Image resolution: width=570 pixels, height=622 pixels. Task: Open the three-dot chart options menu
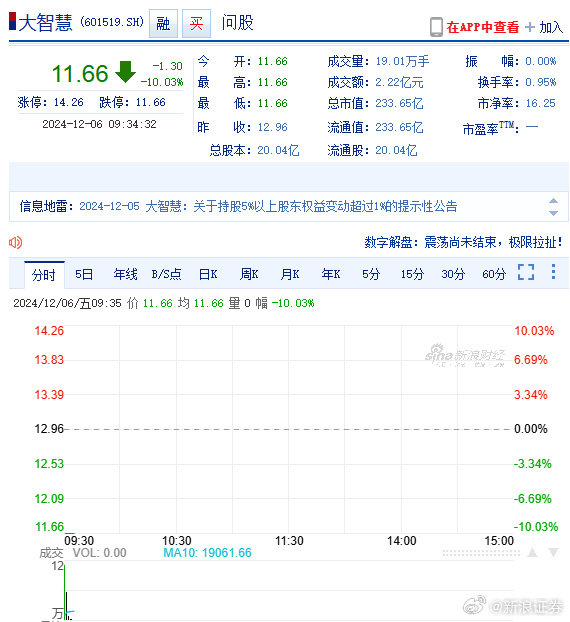point(553,272)
